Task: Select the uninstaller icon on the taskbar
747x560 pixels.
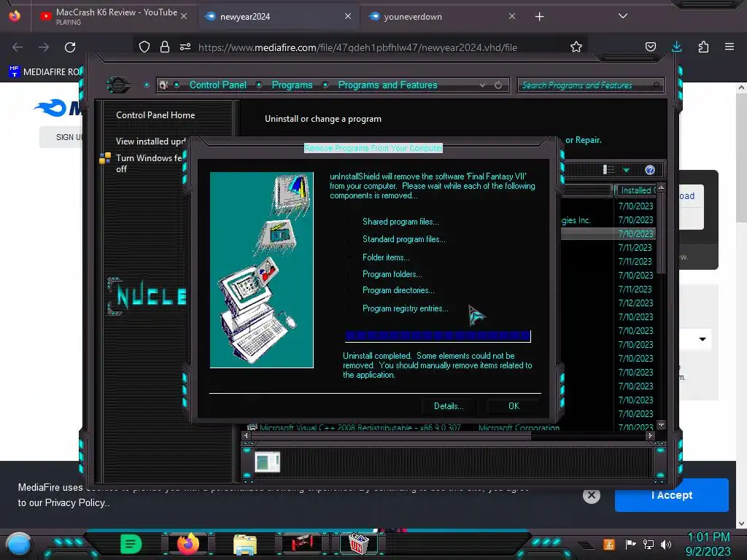Action: [x=357, y=544]
